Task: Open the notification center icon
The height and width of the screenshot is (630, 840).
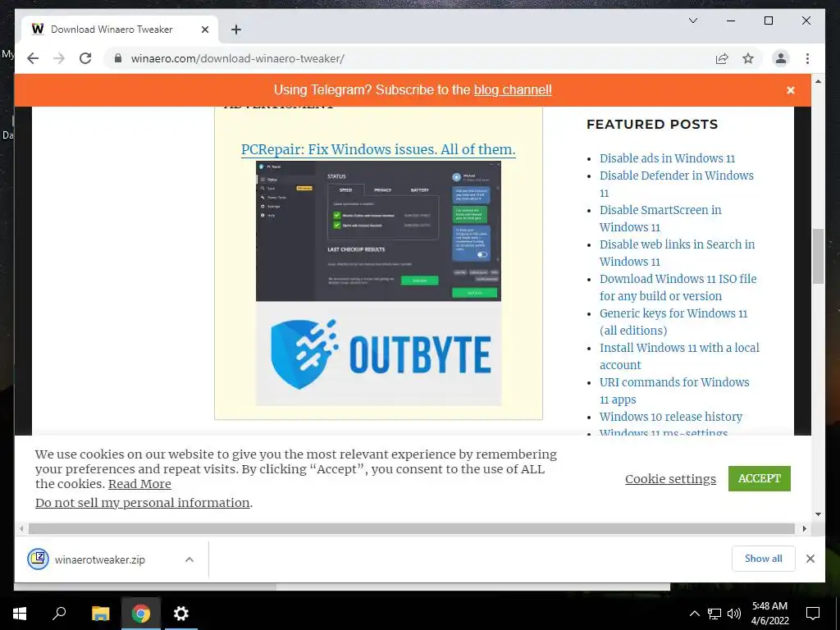Action: pos(813,614)
